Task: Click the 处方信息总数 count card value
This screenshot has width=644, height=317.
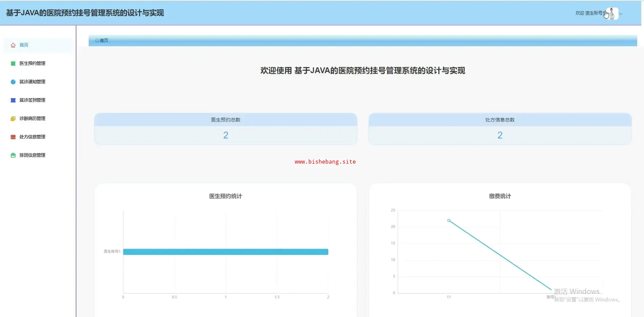Action: (x=500, y=135)
